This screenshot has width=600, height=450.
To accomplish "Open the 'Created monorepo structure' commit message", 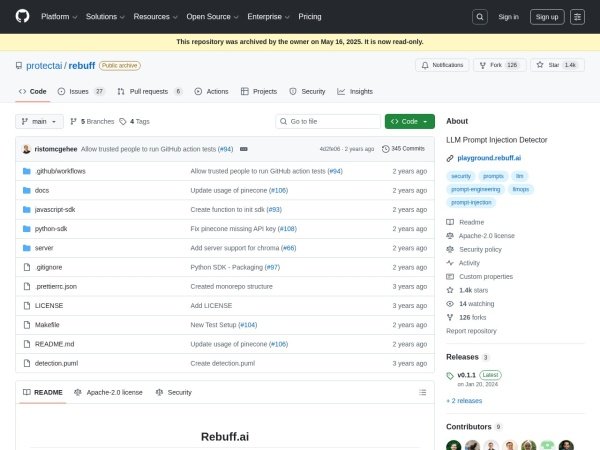I will pyautogui.click(x=232, y=287).
